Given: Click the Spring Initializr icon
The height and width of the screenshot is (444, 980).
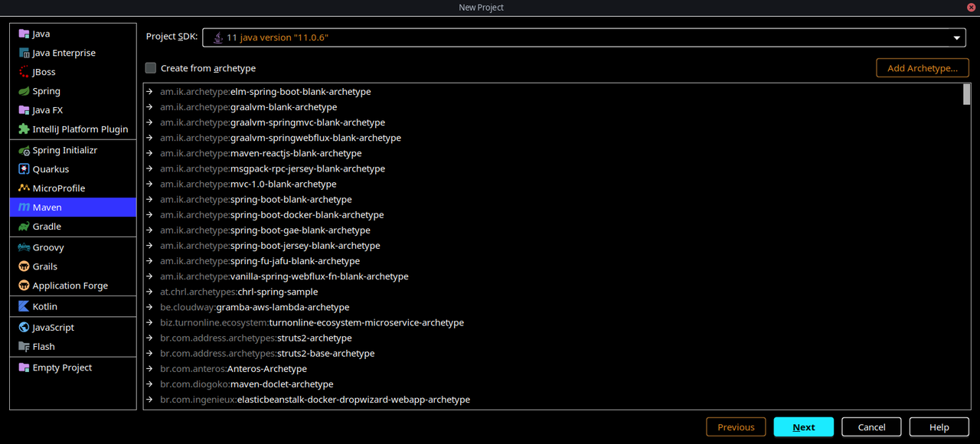Looking at the screenshot, I should tap(24, 150).
